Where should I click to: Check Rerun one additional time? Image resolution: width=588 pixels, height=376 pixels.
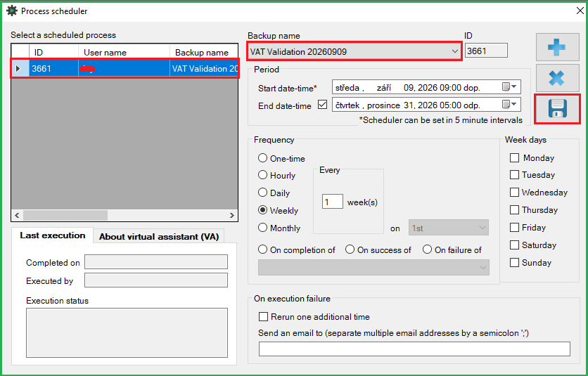(x=263, y=317)
